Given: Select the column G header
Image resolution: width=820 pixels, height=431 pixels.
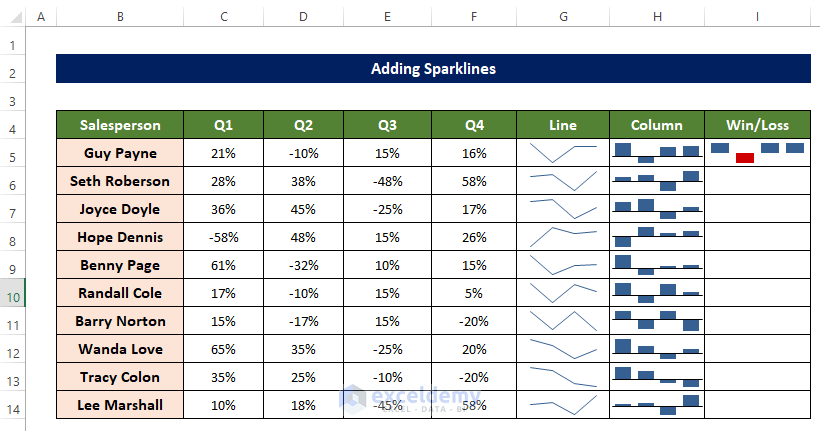Looking at the screenshot, I should coord(564,17).
